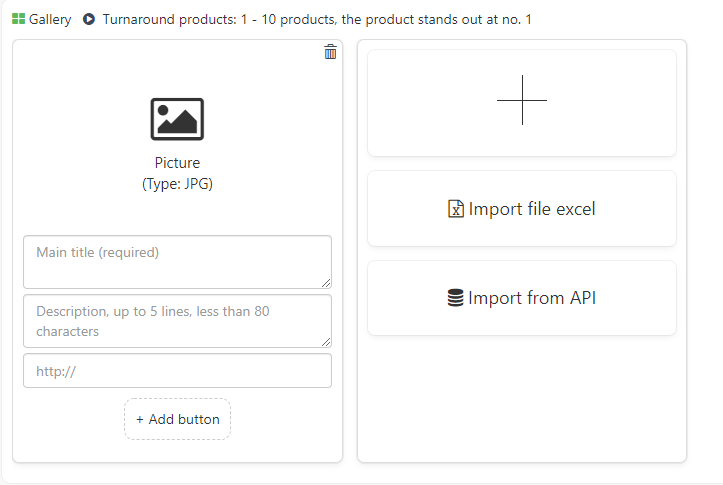Viewport: 723px width, 485px height.
Task: Focus the Description text area
Action: tap(178, 321)
